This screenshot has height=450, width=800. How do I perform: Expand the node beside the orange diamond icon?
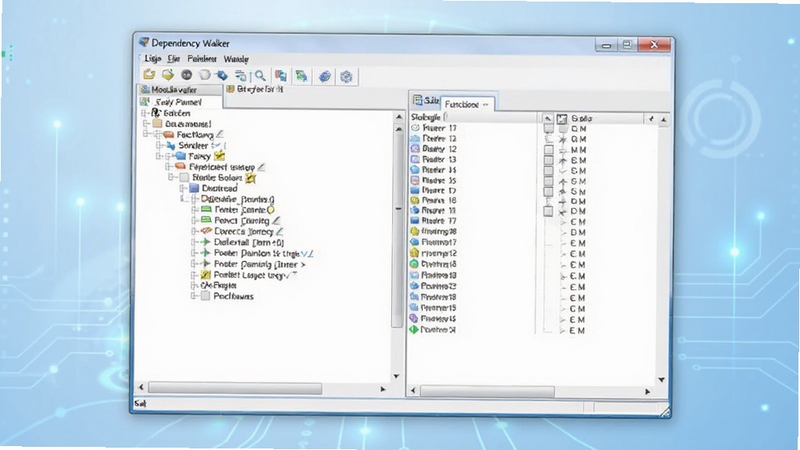pos(194,231)
